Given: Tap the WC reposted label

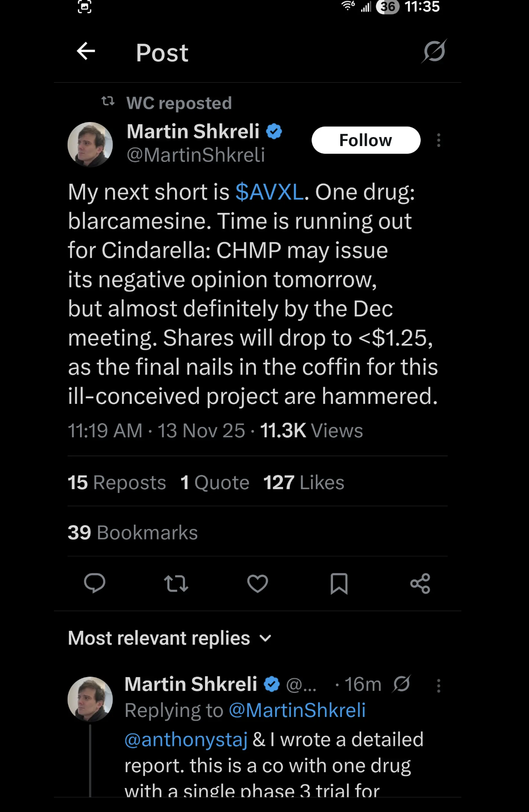Looking at the screenshot, I should 179,103.
